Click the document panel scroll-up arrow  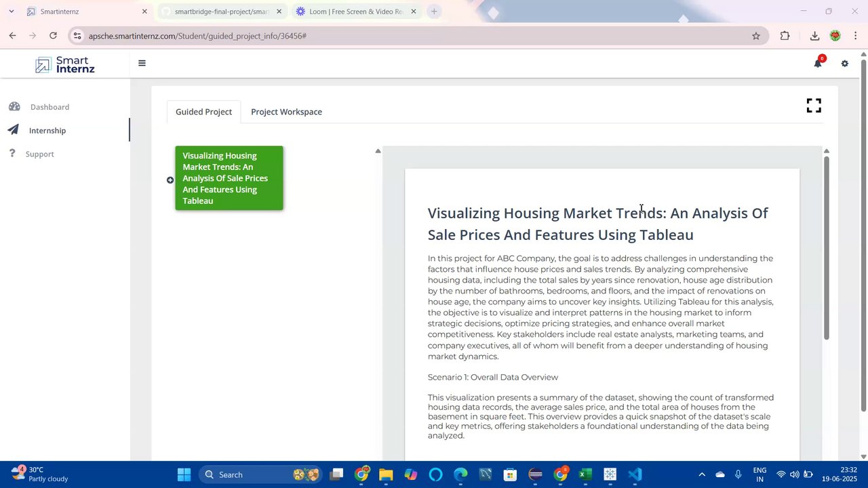826,150
